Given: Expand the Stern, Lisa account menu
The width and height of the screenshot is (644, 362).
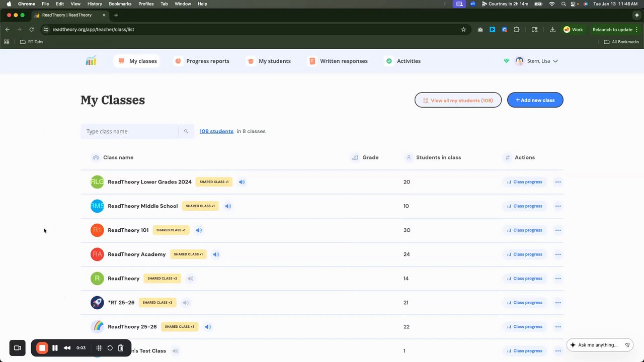Looking at the screenshot, I should (x=537, y=61).
